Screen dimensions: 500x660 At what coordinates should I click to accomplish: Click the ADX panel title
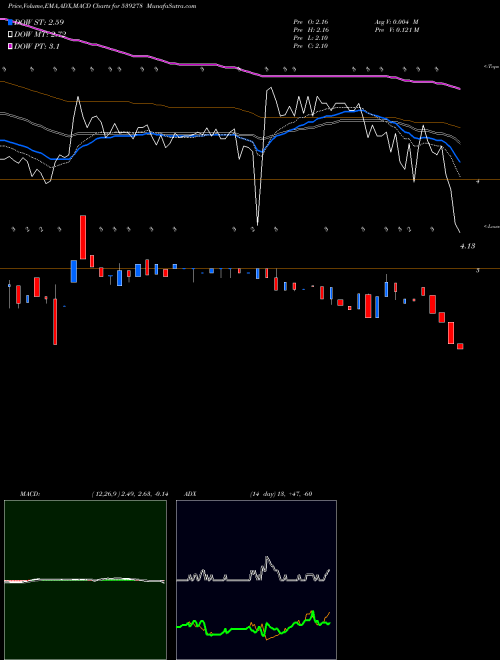[190, 494]
